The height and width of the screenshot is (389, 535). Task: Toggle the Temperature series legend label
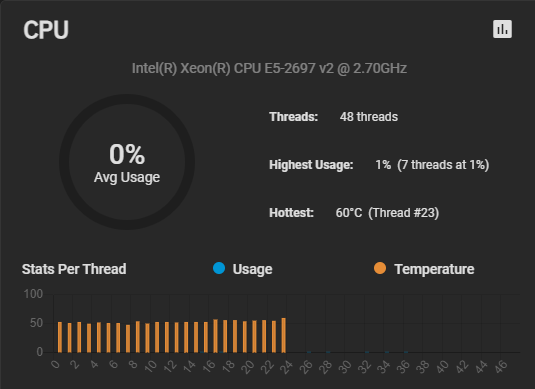[x=434, y=269]
